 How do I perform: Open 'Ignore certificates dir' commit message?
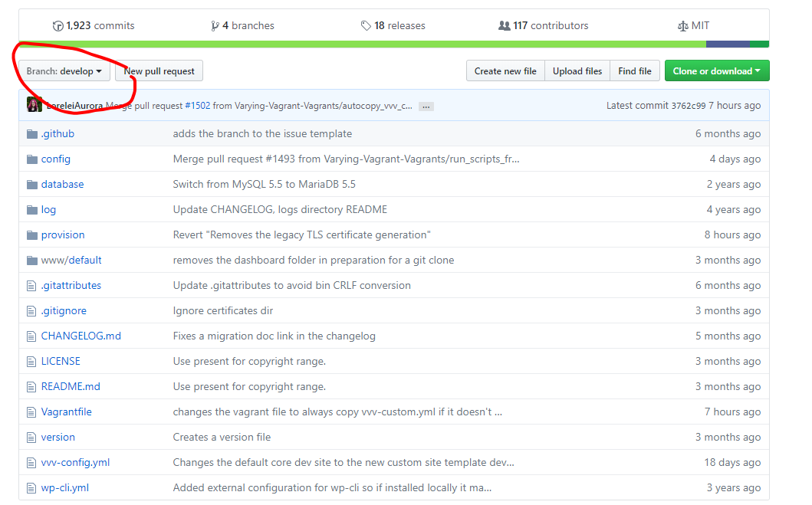222,311
